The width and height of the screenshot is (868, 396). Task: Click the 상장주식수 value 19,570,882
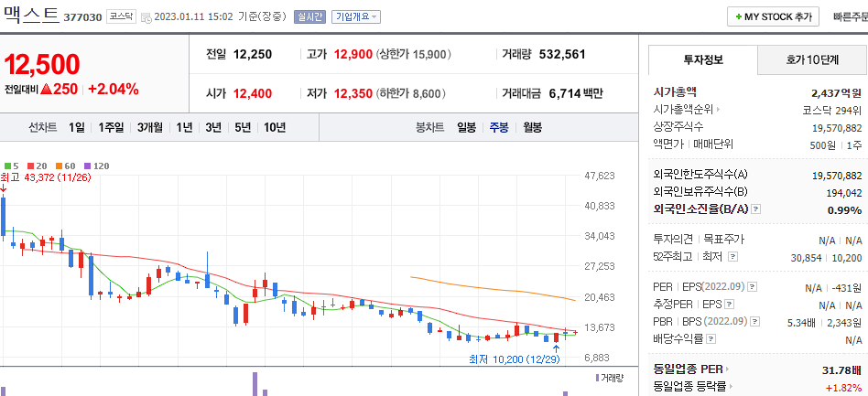tap(837, 128)
